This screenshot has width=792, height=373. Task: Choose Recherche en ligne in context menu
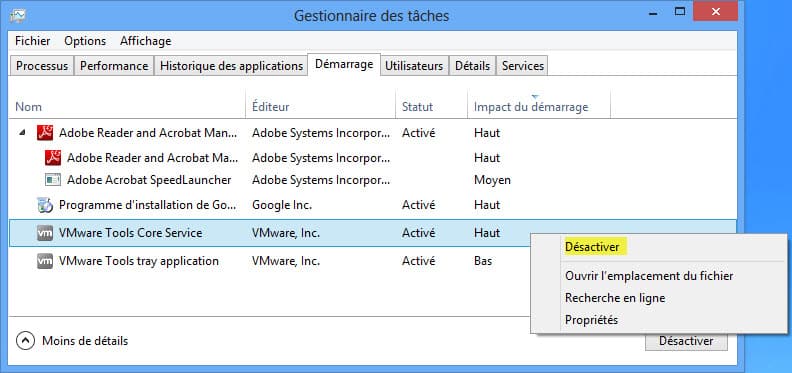615,298
